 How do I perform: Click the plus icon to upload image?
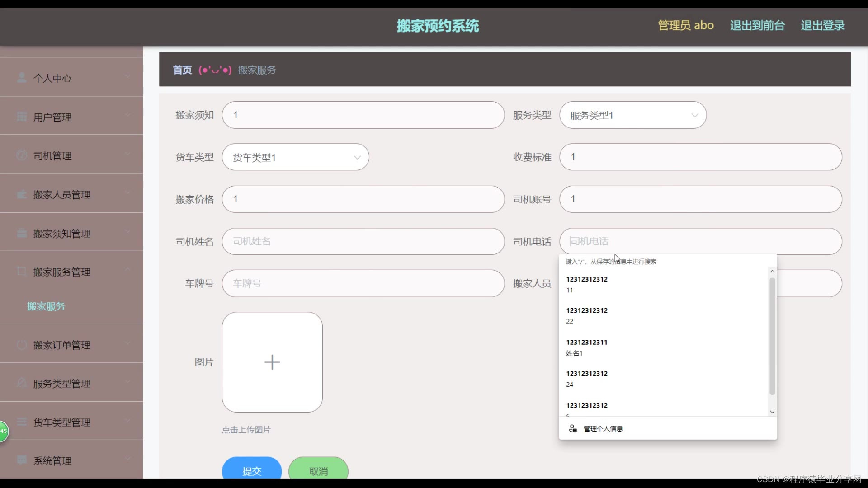coord(272,362)
